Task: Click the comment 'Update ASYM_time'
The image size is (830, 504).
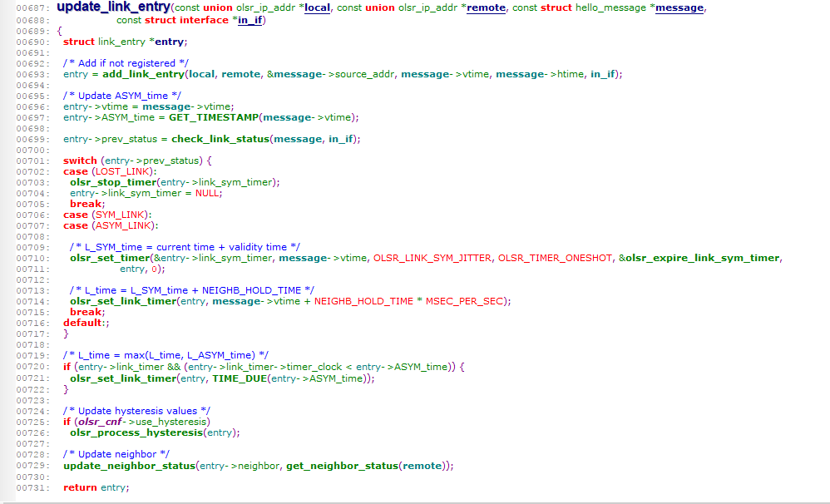Action: click(x=122, y=96)
